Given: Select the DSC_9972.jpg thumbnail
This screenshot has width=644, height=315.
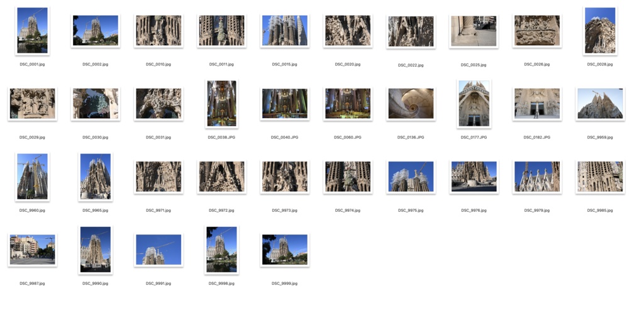Looking at the screenshot, I should tap(221, 177).
